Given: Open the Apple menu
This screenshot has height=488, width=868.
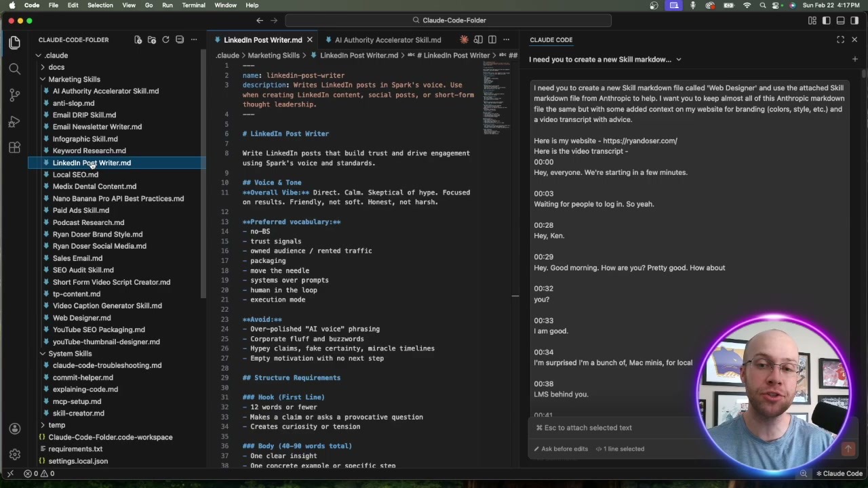Looking at the screenshot, I should click(12, 5).
